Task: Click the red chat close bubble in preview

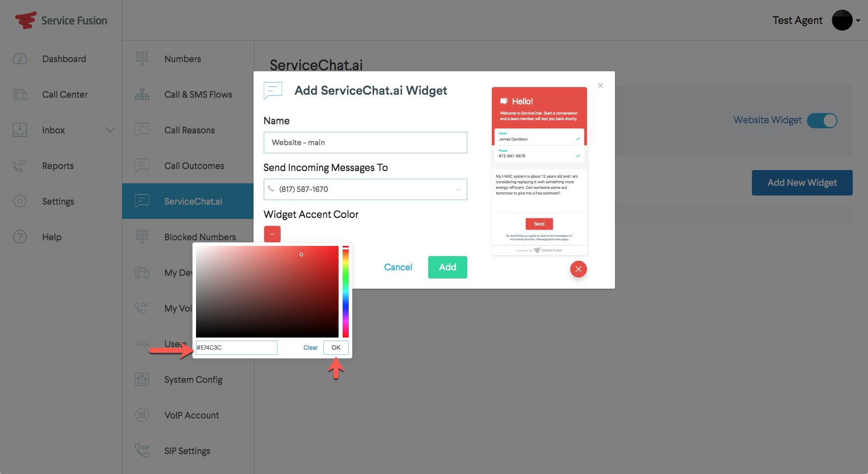Action: point(578,269)
